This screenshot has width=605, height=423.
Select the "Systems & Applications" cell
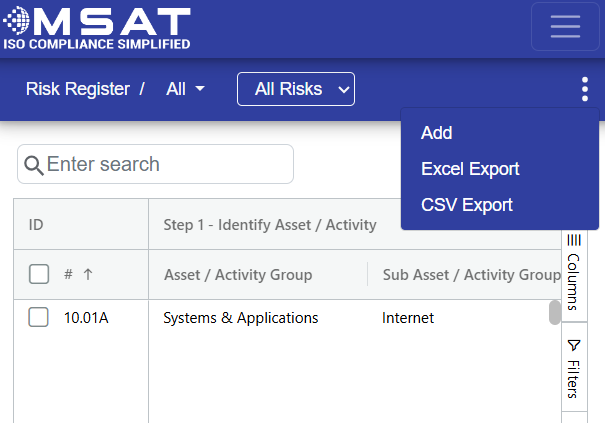(241, 318)
